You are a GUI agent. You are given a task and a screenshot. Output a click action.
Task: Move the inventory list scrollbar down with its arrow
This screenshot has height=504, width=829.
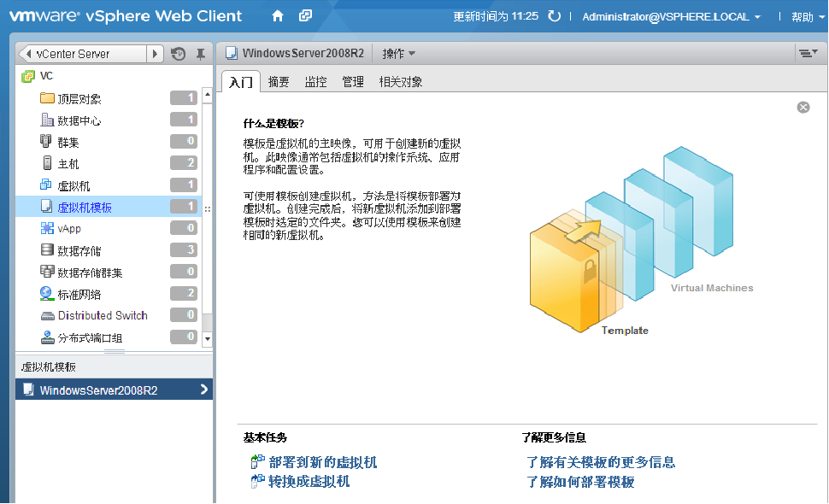(207, 339)
